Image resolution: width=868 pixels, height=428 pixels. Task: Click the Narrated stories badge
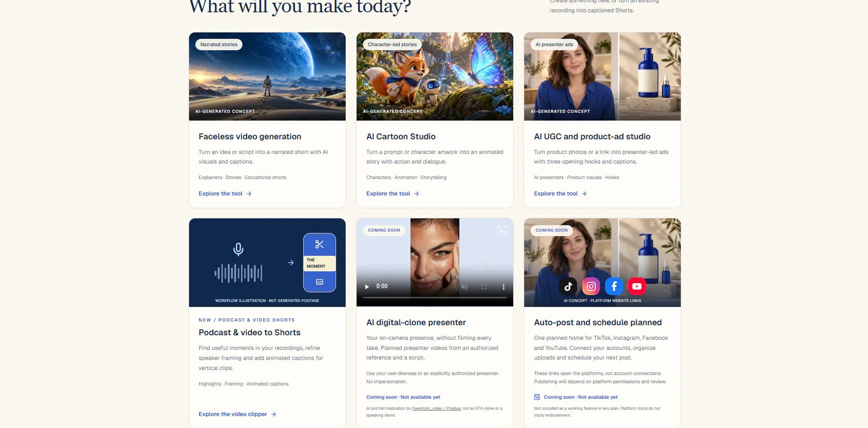point(219,45)
